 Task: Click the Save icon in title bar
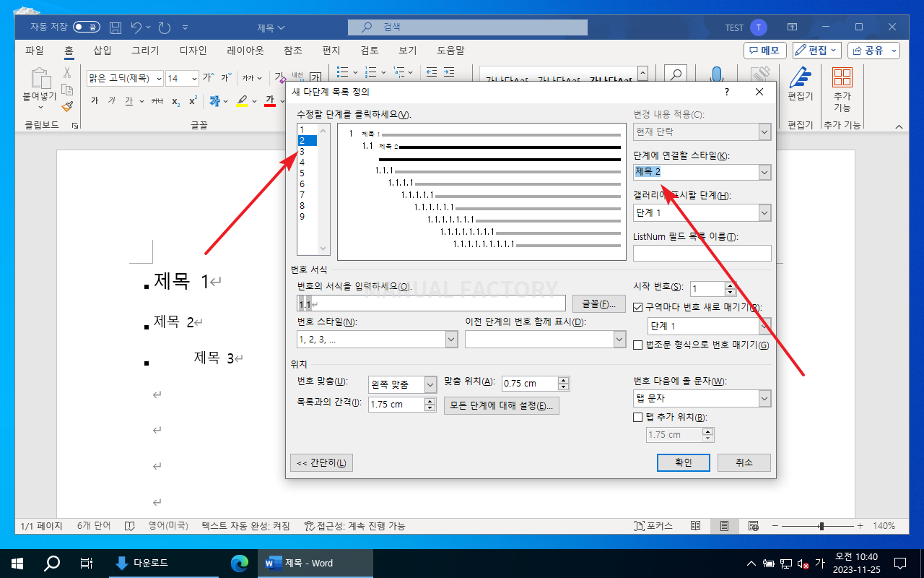click(115, 27)
